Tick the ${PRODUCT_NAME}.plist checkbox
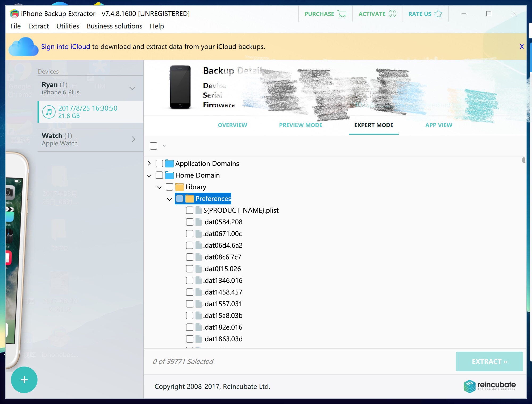Screen dimensions: 532x404 [x=190, y=210]
